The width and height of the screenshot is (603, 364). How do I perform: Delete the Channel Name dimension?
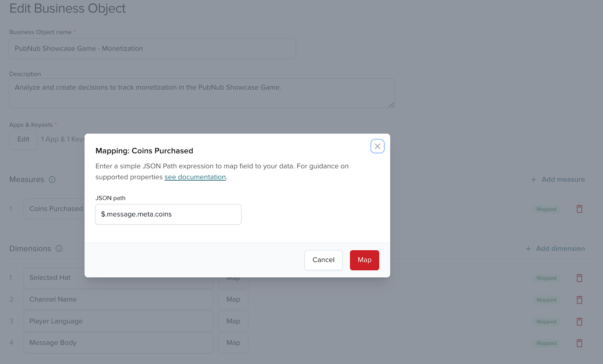[579, 300]
